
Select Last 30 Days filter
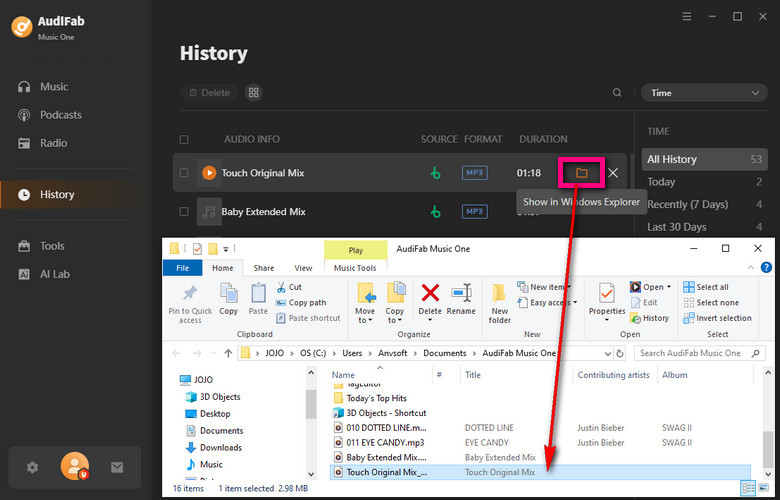coord(704,227)
